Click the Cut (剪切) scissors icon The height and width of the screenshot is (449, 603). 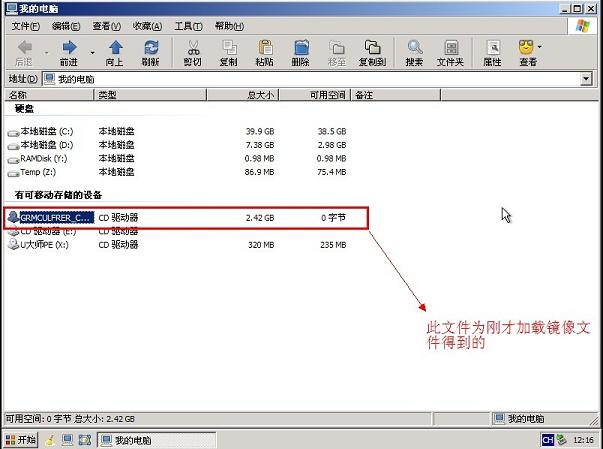tap(192, 52)
